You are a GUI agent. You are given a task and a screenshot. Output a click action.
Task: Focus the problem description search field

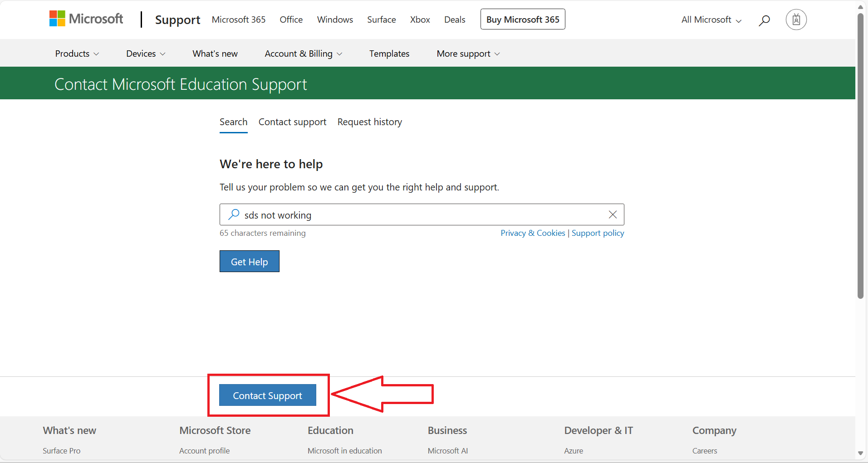[422, 214]
